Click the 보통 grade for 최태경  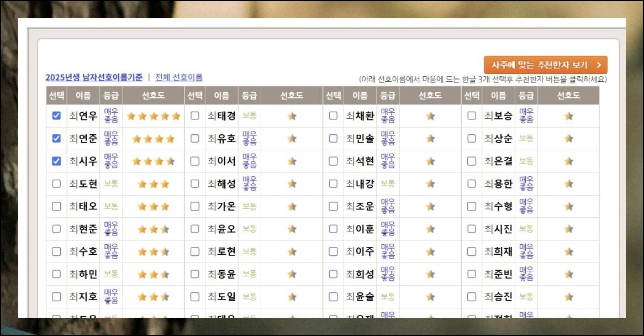point(249,116)
